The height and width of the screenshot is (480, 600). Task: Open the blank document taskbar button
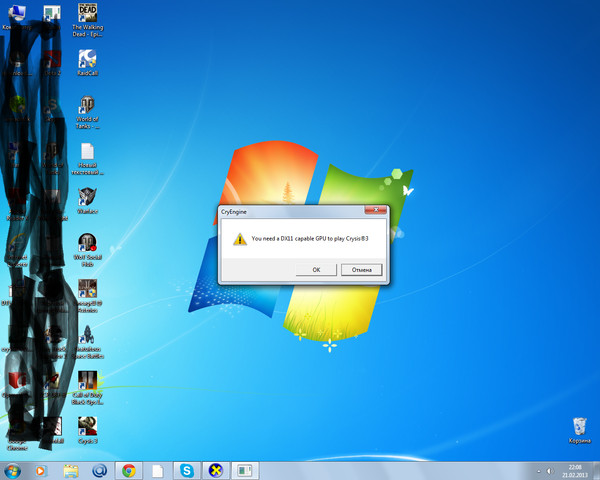(158, 471)
